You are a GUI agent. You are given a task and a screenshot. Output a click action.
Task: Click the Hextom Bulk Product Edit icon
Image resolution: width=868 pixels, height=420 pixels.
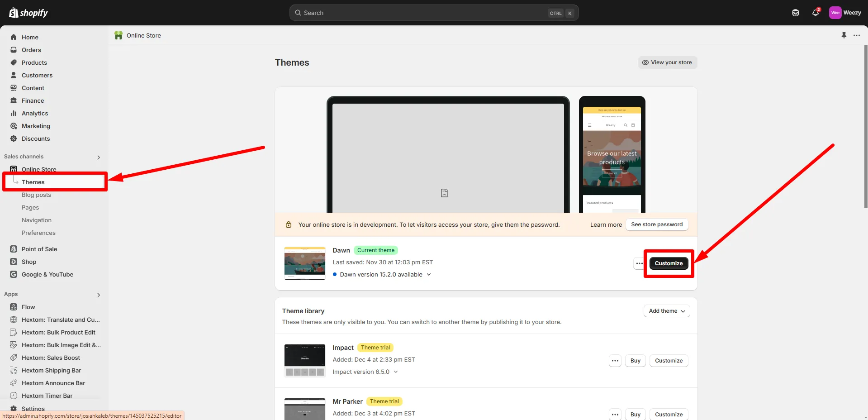click(14, 332)
